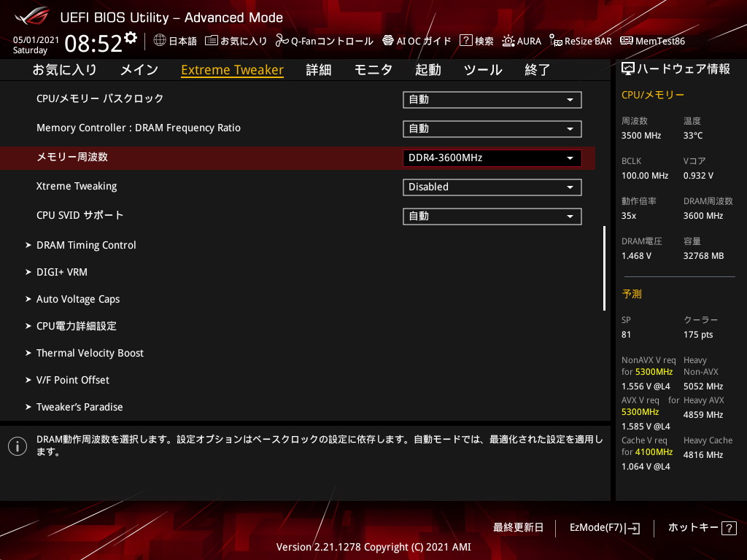Open AURA lighting icon
Screen dimensions: 747x560
508,41
